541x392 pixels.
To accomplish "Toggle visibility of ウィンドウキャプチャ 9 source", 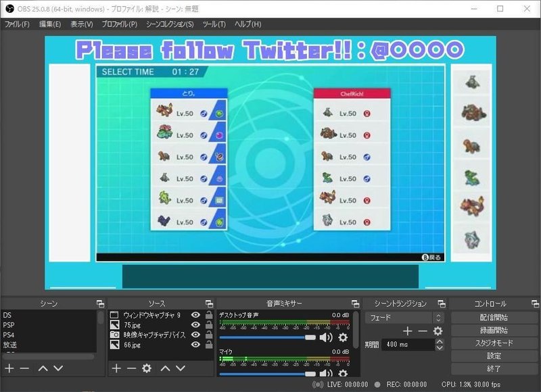I will pos(195,315).
